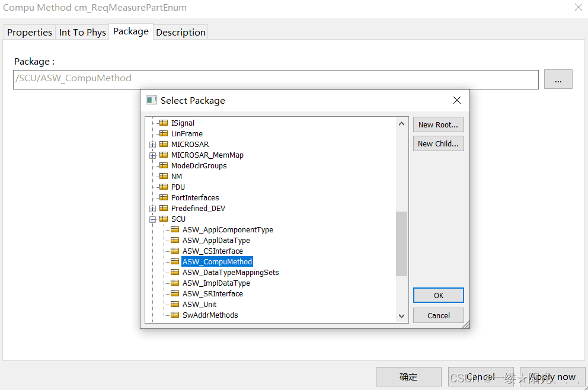Select the Predefined_DEV label
Screen dimensions: 588x390
click(x=198, y=208)
